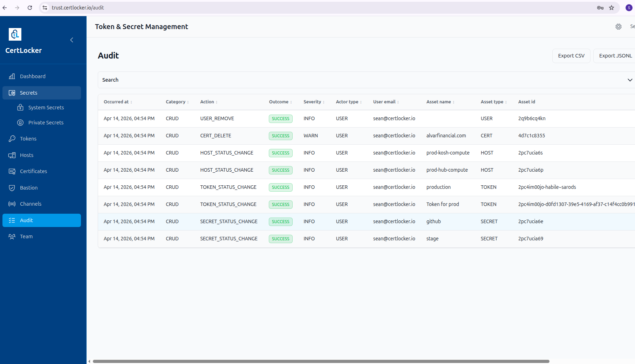Click the Search filter field
635x364 pixels.
(366, 80)
